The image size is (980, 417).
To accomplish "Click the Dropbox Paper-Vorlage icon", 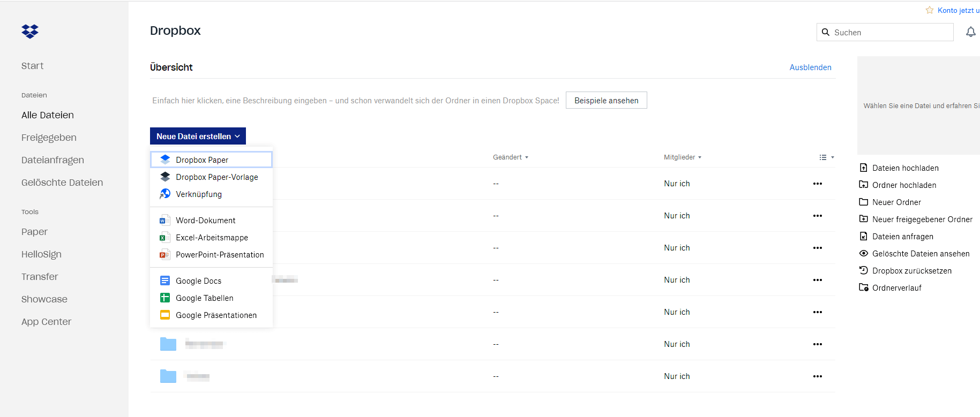I will pos(165,177).
